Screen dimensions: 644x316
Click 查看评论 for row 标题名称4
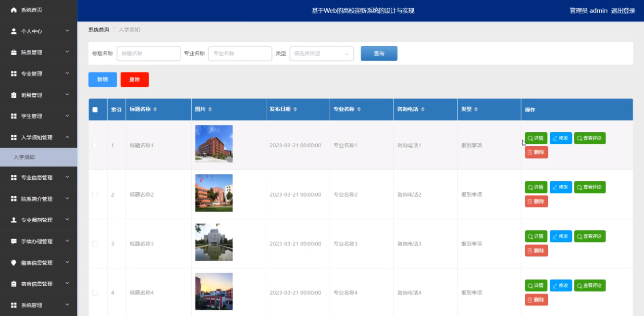(x=590, y=285)
